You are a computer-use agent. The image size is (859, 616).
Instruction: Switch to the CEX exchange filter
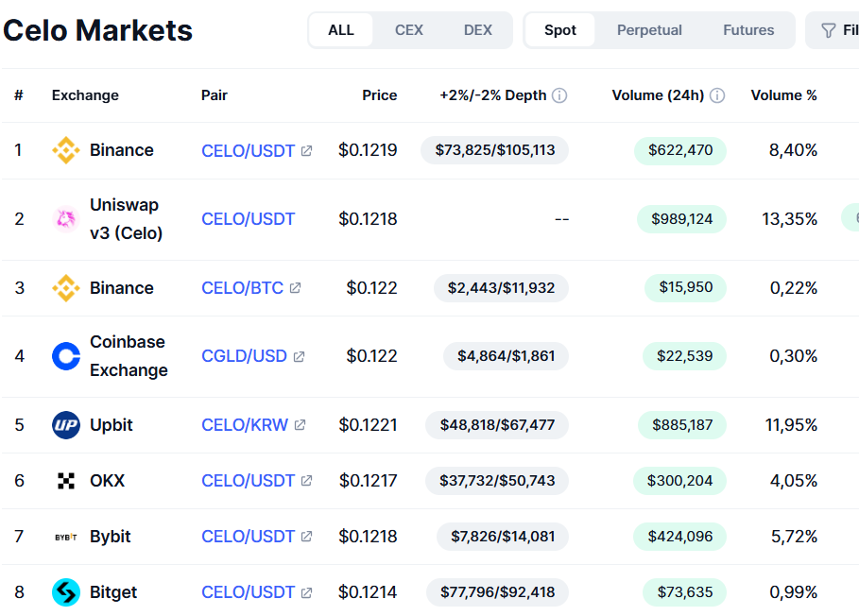coord(409,30)
